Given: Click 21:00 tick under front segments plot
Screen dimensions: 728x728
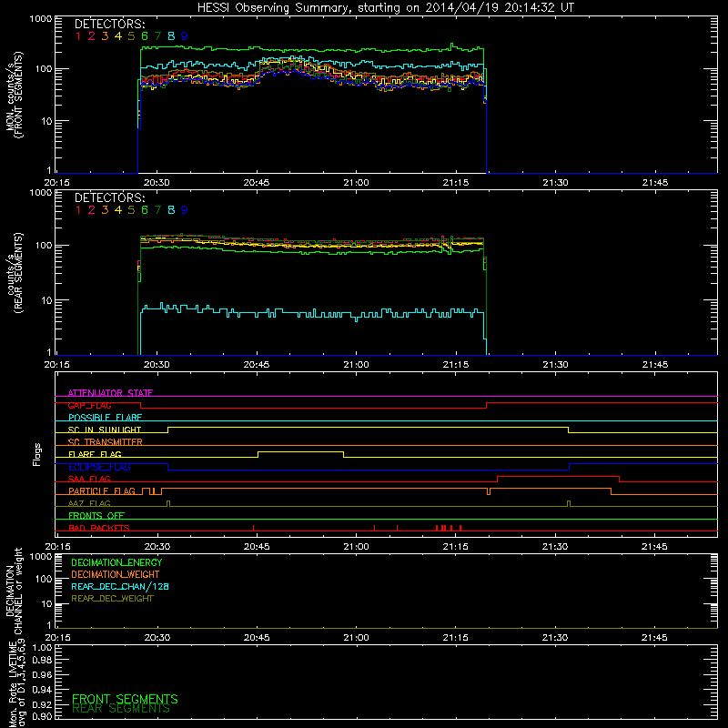Looking at the screenshot, I should tap(356, 183).
